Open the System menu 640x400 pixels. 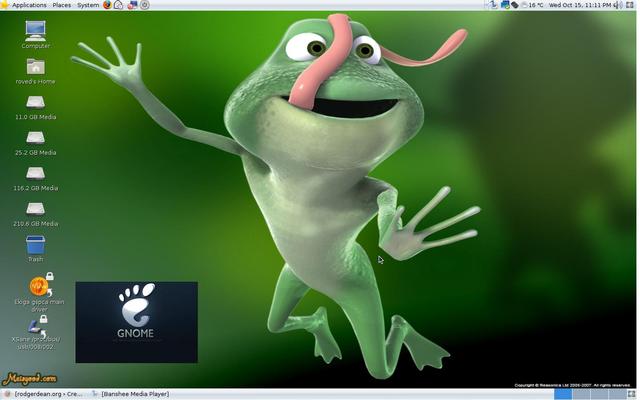tap(88, 5)
